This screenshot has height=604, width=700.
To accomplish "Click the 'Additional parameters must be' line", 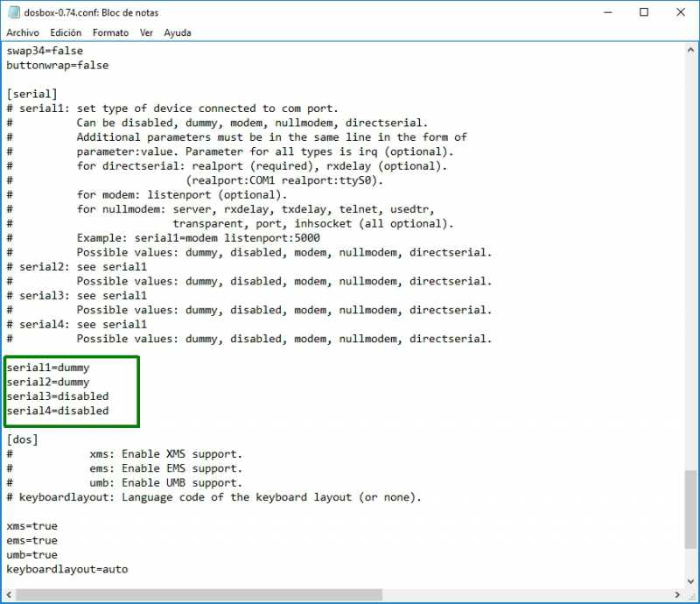I will [x=272, y=137].
